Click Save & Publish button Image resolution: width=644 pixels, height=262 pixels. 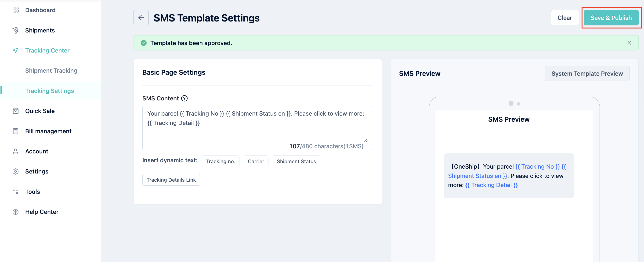click(x=611, y=18)
